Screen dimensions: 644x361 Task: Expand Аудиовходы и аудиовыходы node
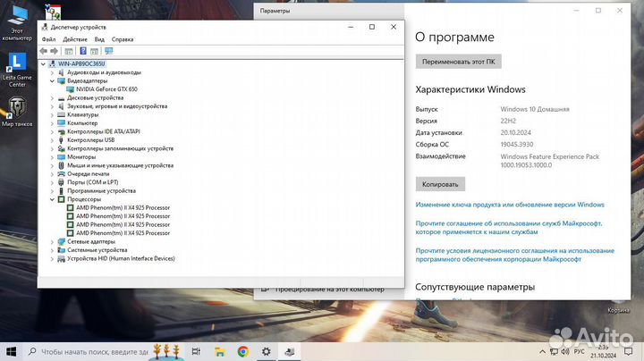click(52, 72)
